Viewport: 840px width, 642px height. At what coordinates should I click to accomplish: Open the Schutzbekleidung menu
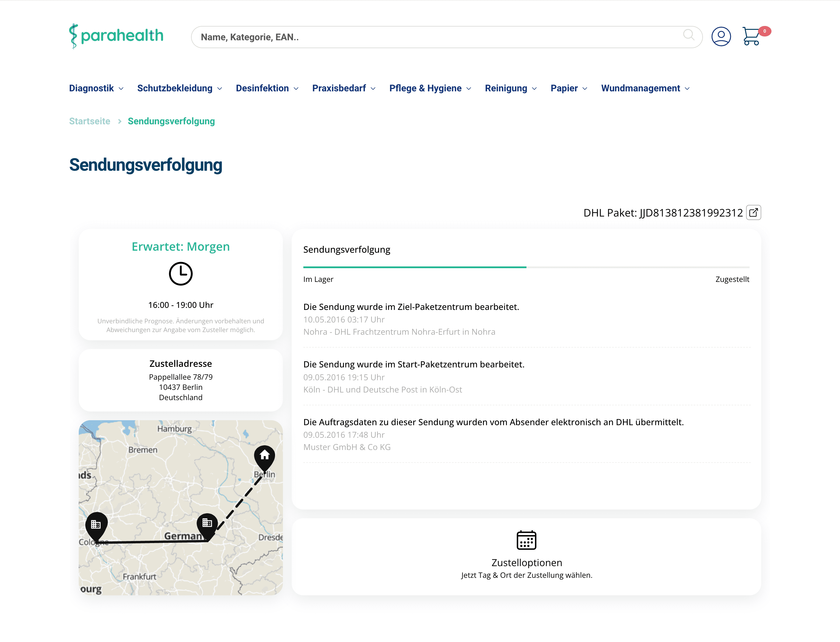pos(175,88)
